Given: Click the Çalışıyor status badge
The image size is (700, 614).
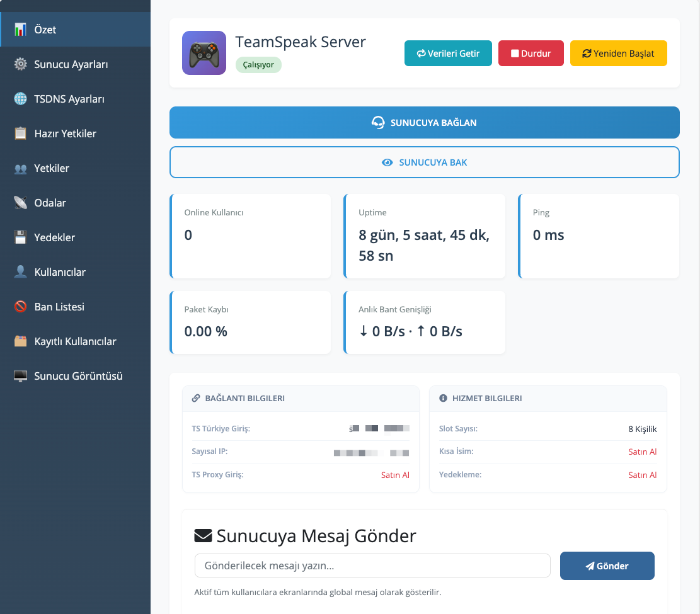Looking at the screenshot, I should click(x=258, y=65).
